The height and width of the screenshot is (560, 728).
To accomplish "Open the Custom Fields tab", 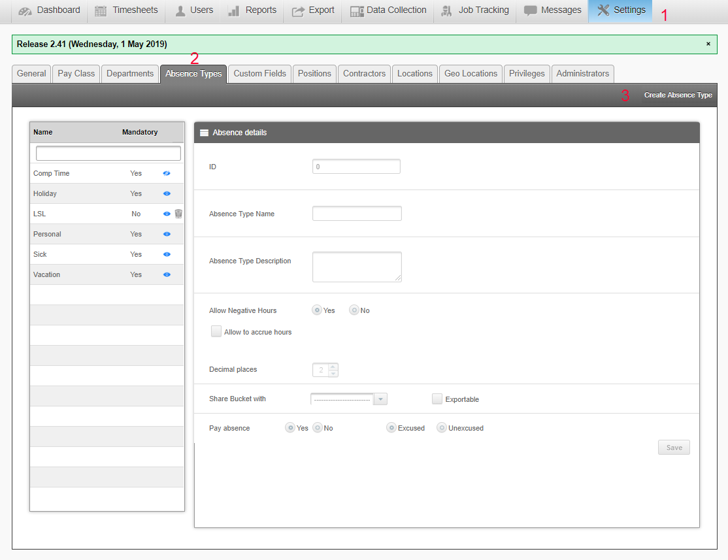I will point(260,74).
